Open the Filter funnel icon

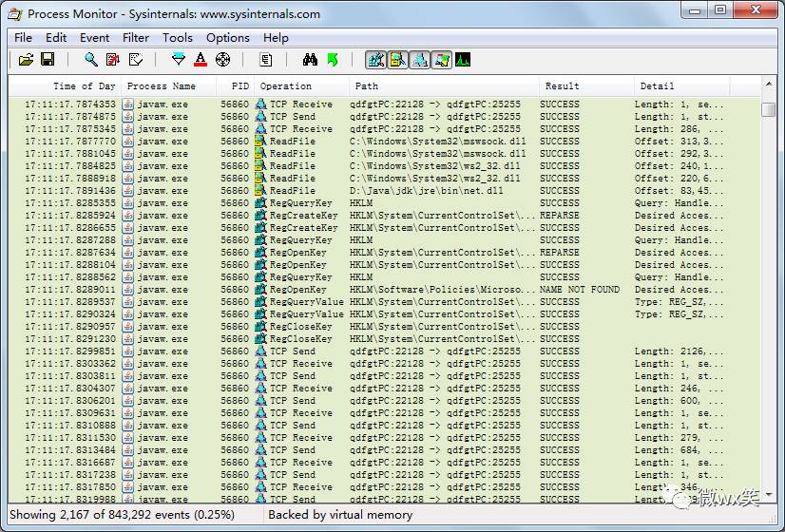coord(179,60)
